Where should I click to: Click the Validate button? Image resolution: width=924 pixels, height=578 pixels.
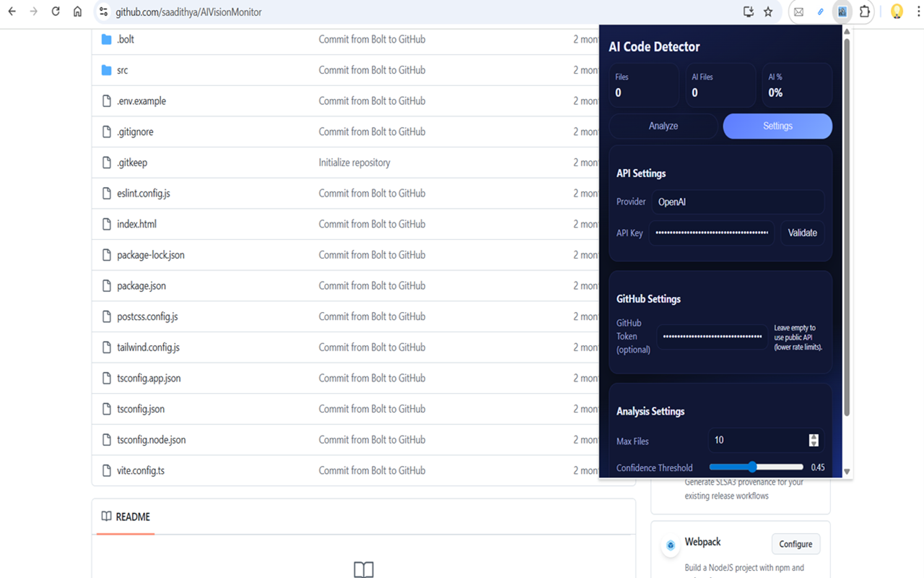802,233
